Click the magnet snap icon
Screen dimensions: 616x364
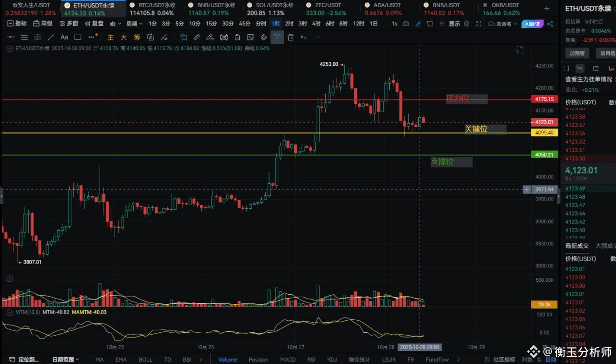264,37
